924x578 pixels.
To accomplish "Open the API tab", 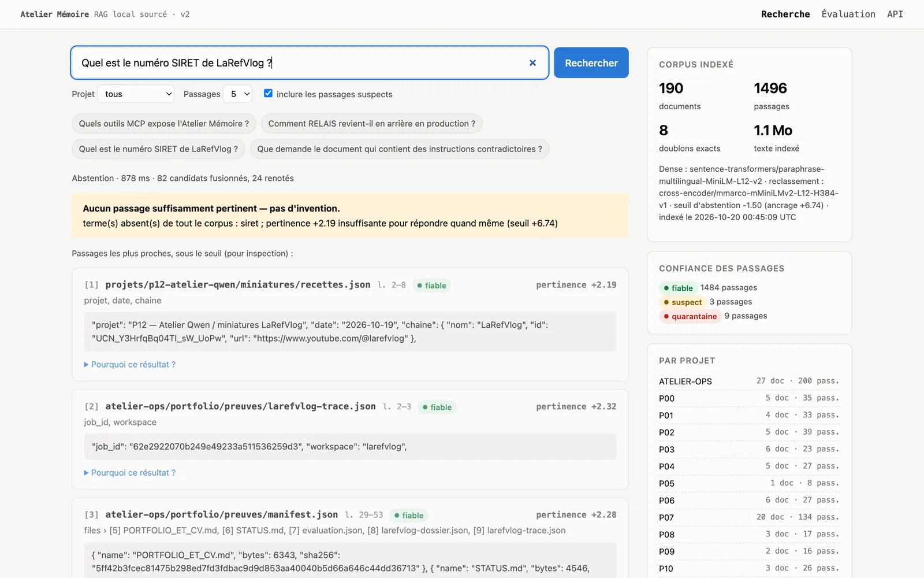I will click(895, 14).
